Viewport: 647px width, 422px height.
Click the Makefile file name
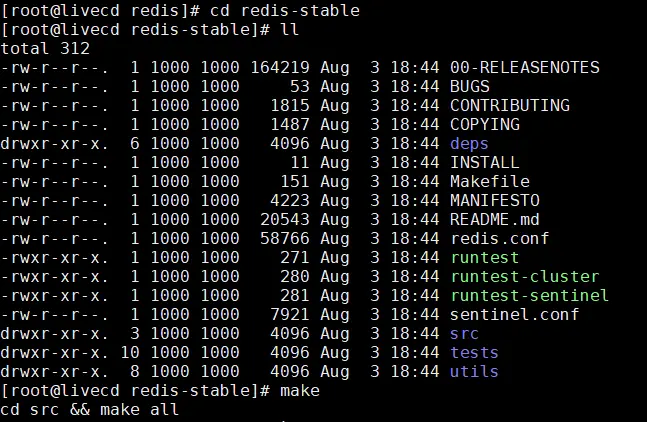tap(490, 181)
